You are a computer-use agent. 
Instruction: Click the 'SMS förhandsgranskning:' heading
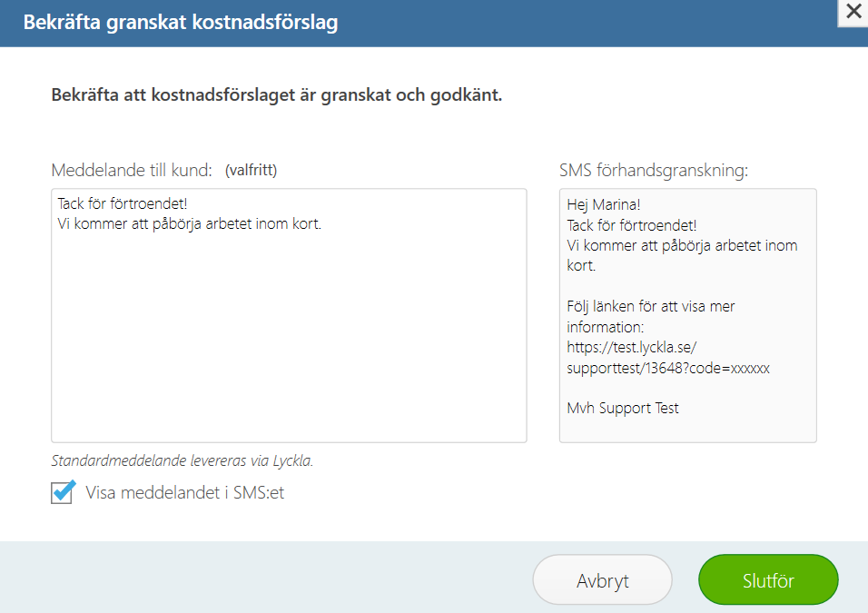tap(654, 170)
